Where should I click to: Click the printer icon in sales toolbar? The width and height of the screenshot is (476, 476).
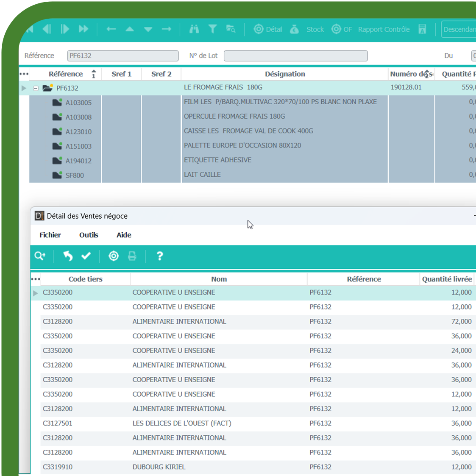(x=132, y=256)
